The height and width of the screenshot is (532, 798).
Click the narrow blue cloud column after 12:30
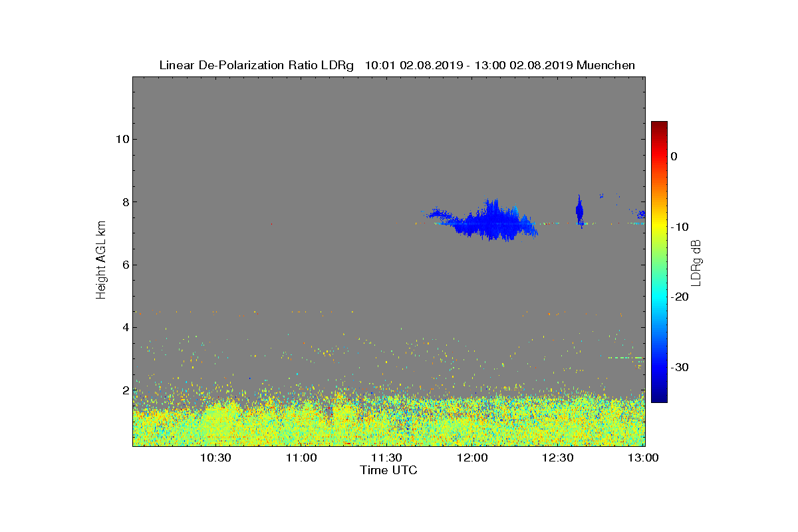[579, 211]
